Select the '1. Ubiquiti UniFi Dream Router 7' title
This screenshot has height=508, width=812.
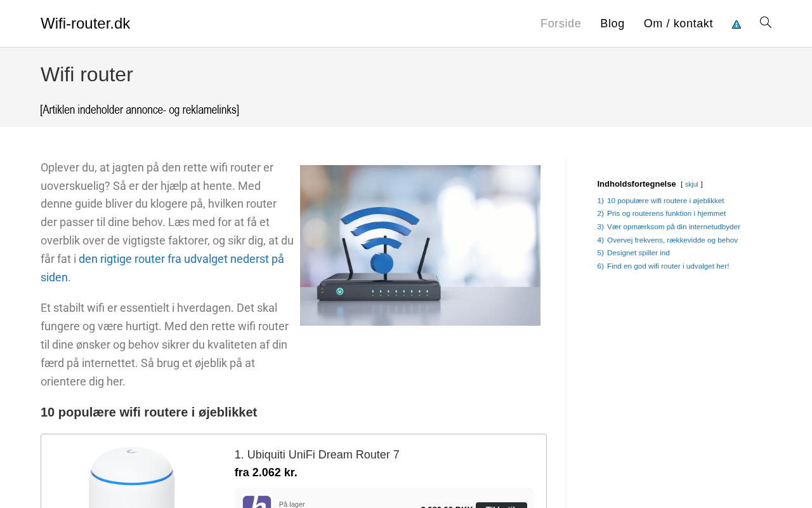click(x=317, y=455)
